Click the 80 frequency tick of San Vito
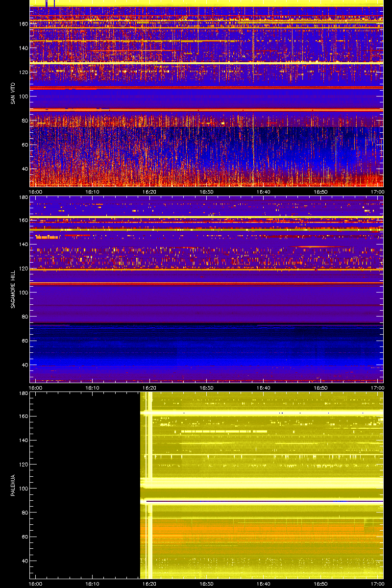Viewport: 392px width, 588px height. coord(24,121)
